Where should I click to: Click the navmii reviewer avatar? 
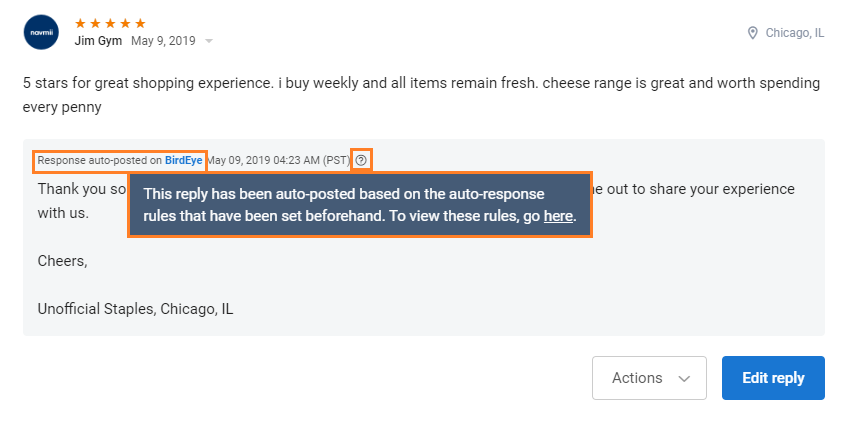point(42,31)
